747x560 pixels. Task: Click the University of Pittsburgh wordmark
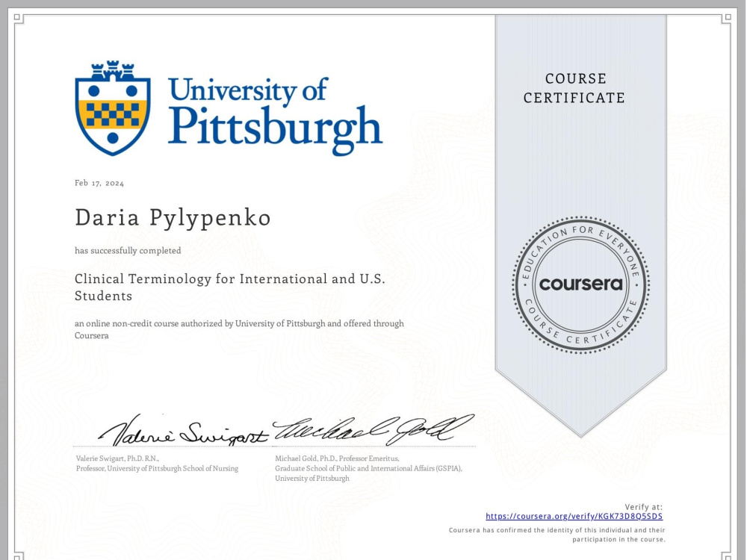275,116
